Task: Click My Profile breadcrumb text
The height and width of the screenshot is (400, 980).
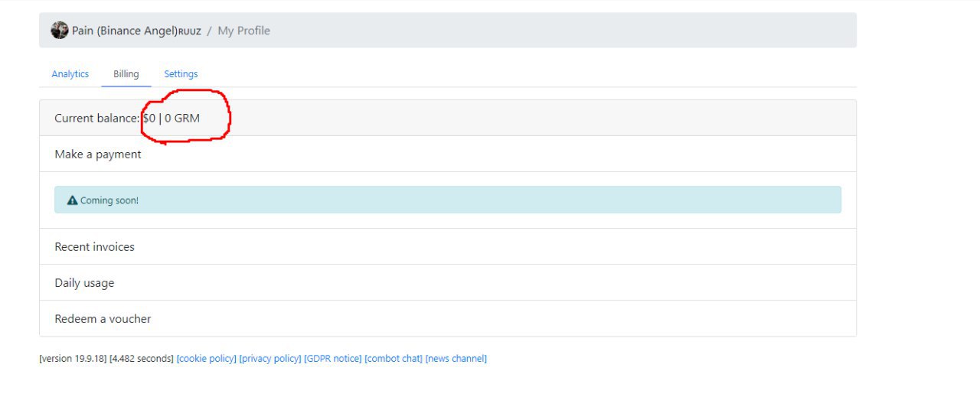Action: coord(243,31)
